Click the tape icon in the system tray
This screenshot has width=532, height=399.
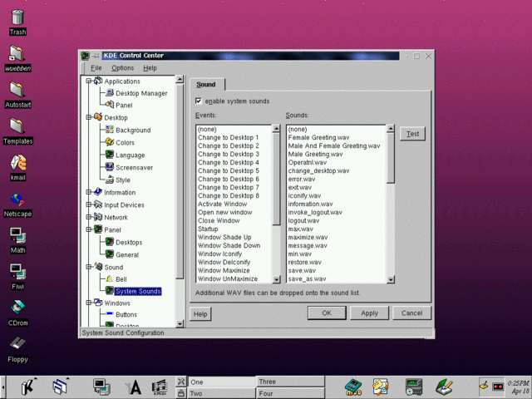498,386
